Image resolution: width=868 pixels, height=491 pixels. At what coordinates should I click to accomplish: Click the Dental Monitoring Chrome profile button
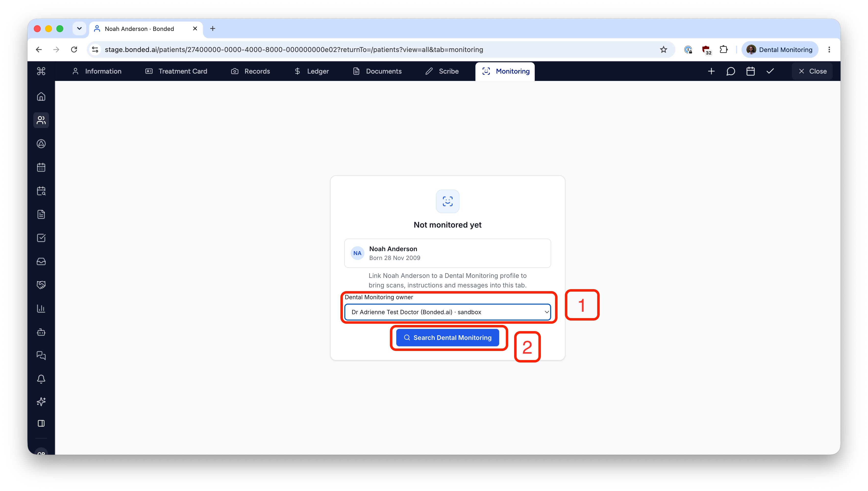pos(780,50)
